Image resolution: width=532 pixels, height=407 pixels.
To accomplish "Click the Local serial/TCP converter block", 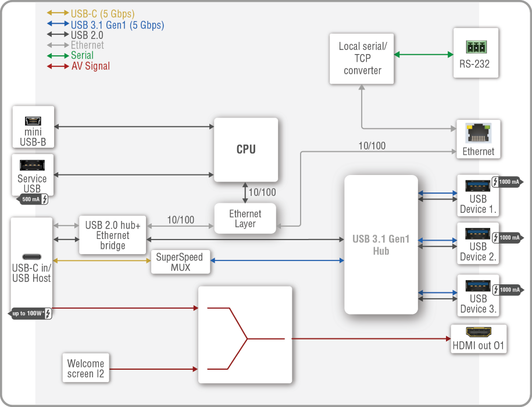I will (x=362, y=58).
